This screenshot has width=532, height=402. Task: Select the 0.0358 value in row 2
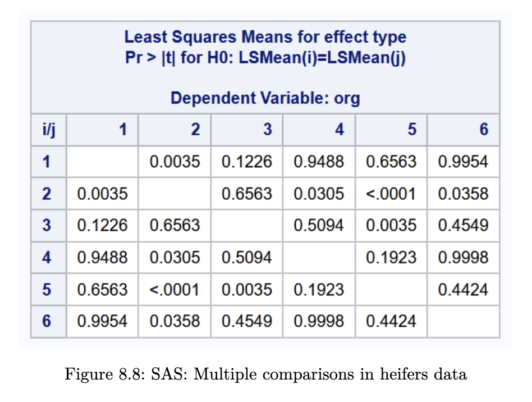click(463, 194)
